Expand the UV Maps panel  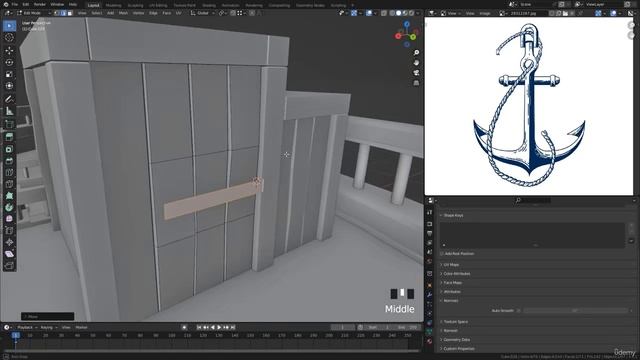451,264
